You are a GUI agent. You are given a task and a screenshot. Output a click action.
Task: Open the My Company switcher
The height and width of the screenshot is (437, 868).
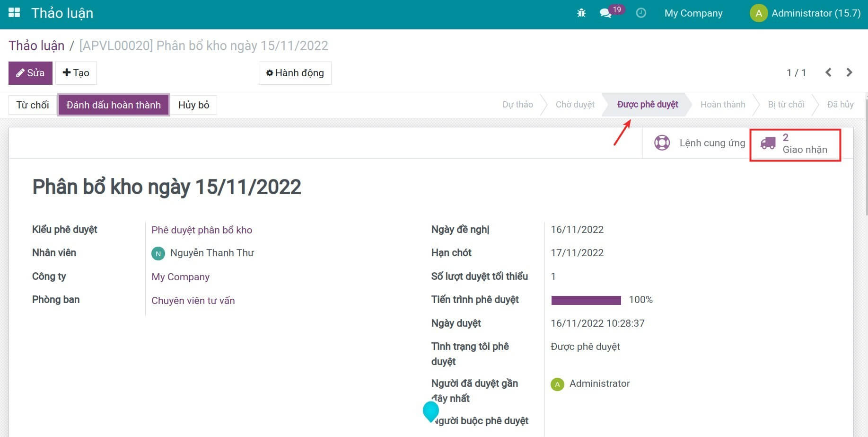(x=693, y=13)
